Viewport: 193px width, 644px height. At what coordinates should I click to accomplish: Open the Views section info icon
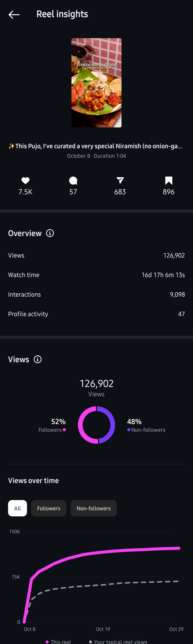tap(38, 359)
